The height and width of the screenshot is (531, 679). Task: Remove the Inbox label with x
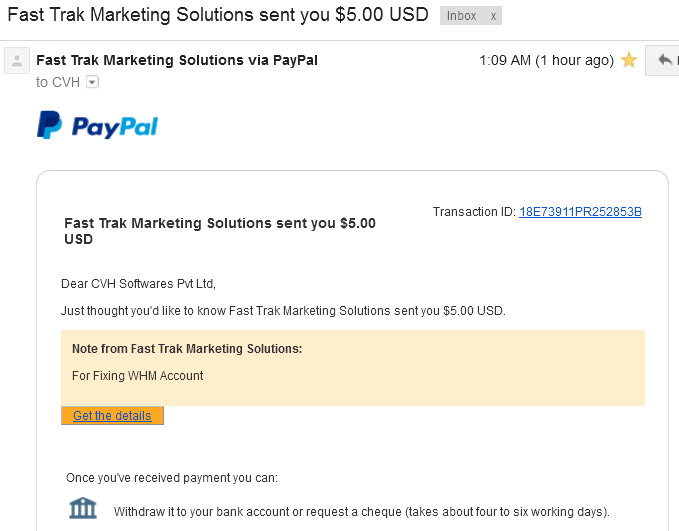(492, 16)
